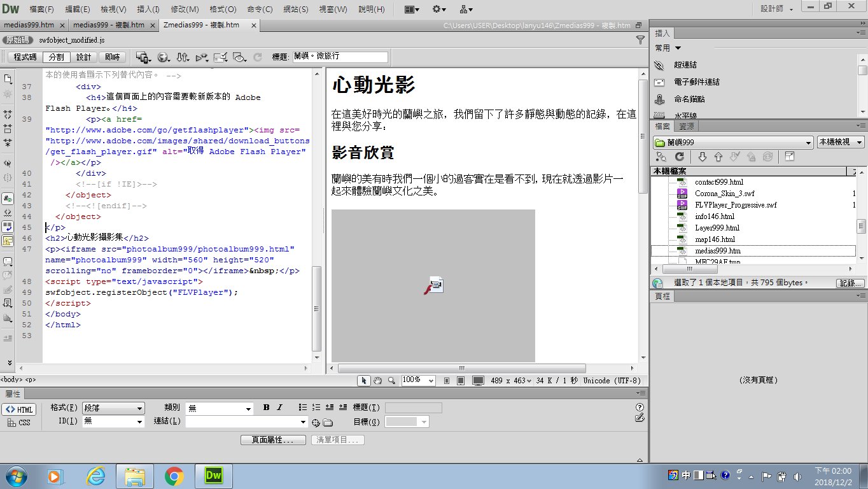Click the browse for file folder icon
Viewport: 868px width, 489px height.
(x=328, y=422)
